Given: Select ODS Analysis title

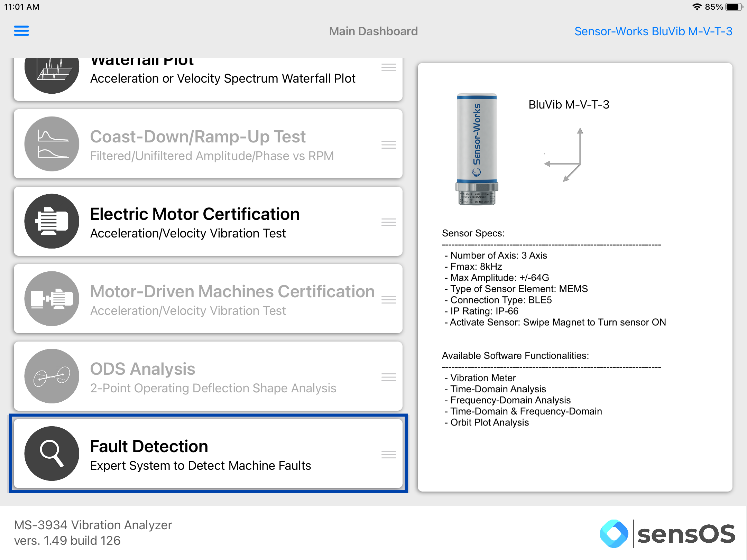Looking at the screenshot, I should (x=143, y=369).
